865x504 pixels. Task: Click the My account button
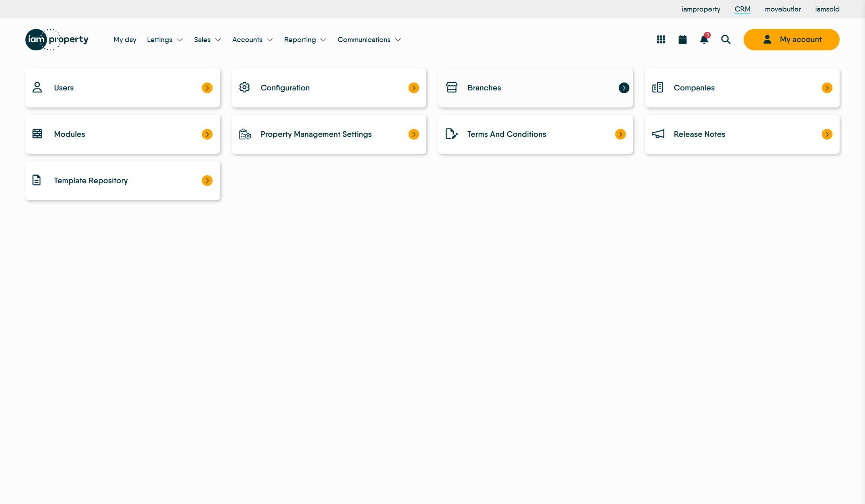791,40
